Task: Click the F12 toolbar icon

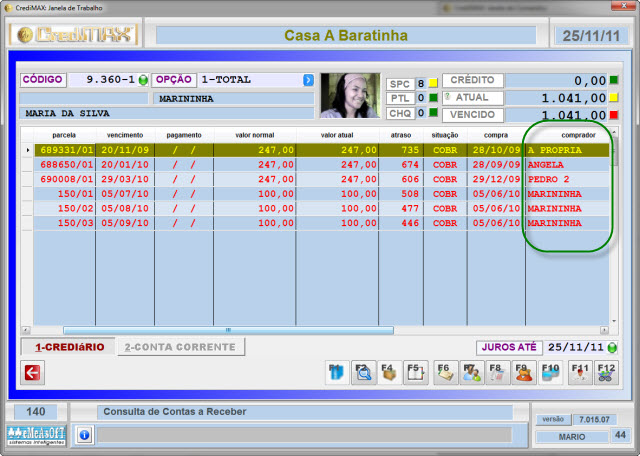Action: click(606, 373)
